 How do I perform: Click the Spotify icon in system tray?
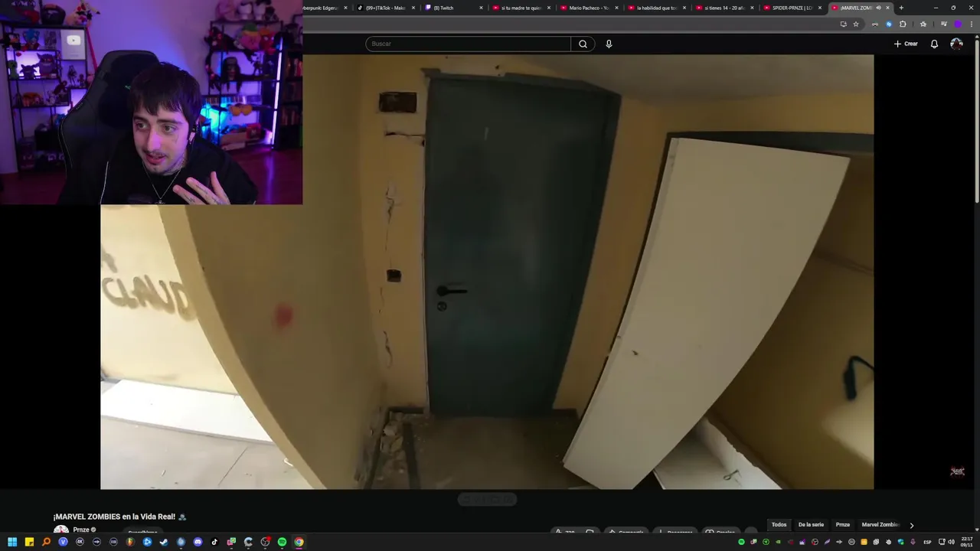coord(742,542)
